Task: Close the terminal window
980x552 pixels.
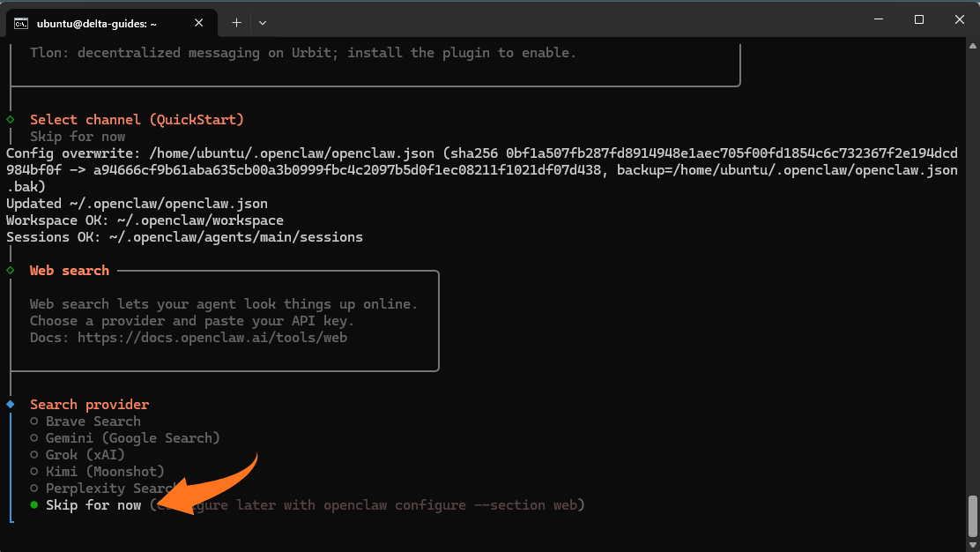Action: tap(959, 19)
